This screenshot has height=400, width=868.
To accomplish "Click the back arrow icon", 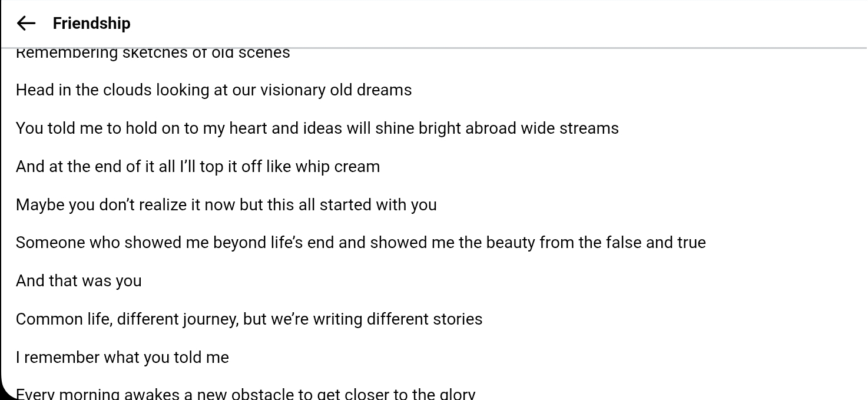I will (26, 24).
